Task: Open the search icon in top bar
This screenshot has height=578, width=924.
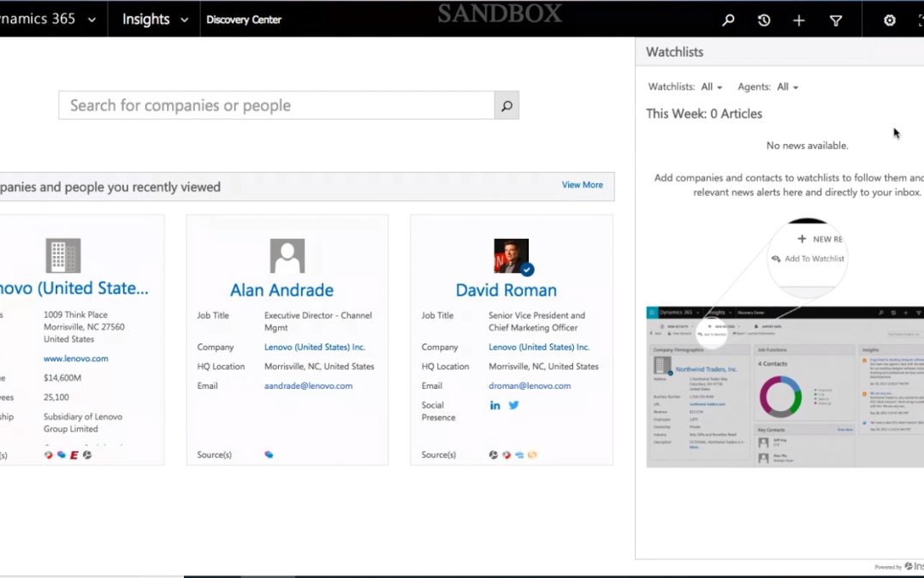Action: pyautogui.click(x=728, y=20)
